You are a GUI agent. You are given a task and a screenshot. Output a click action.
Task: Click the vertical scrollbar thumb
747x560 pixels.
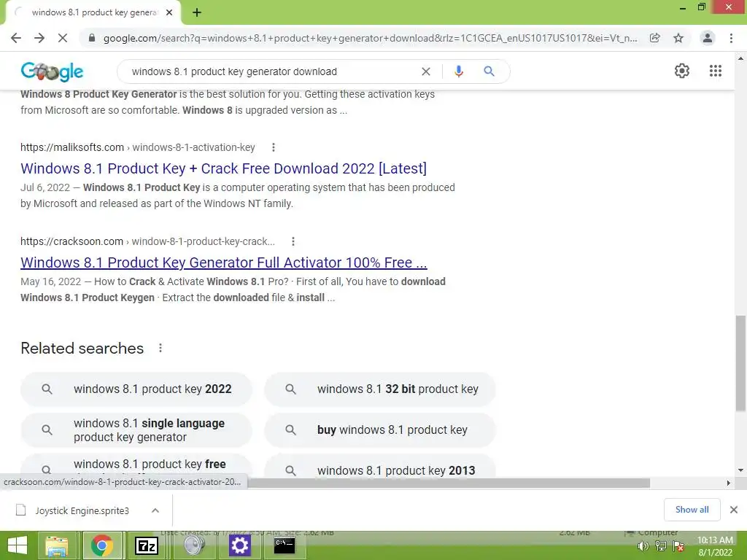740,363
